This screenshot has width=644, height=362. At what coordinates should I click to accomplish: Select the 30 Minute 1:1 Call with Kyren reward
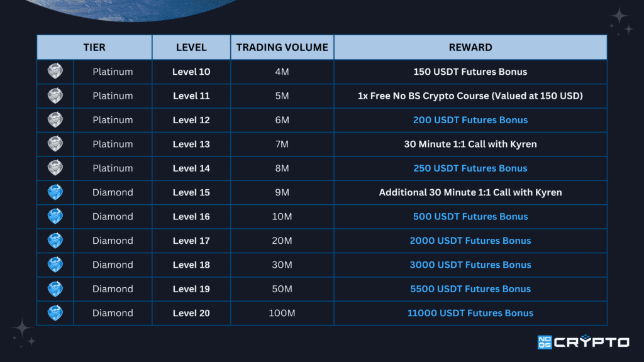coord(470,144)
